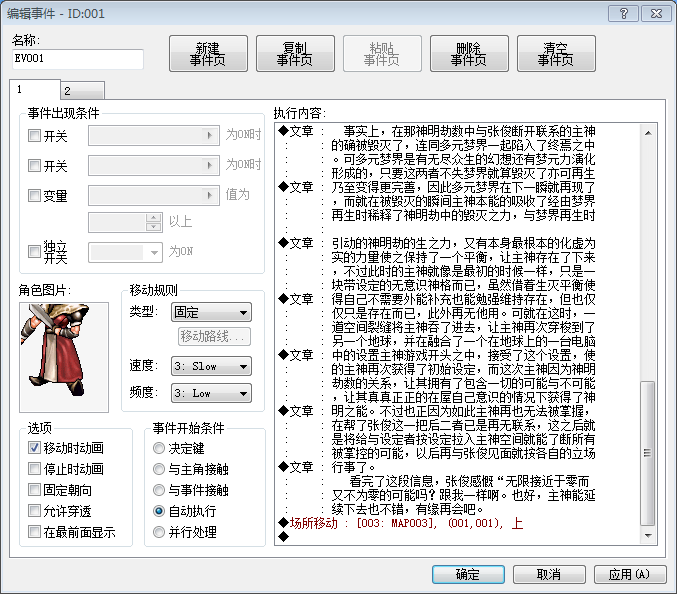Viewport: 677px width, 594px height.
Task: Open the 频度 dropdown showing 3: Low
Action: [x=211, y=393]
